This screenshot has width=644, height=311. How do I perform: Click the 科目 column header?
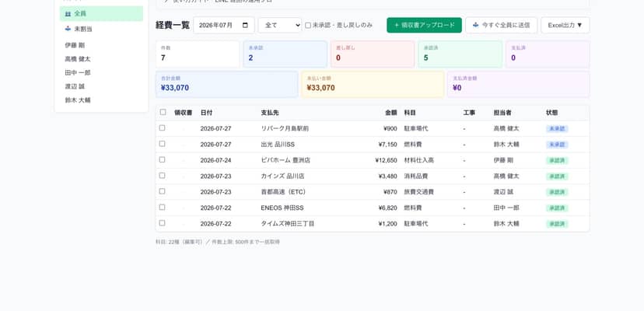click(x=411, y=113)
